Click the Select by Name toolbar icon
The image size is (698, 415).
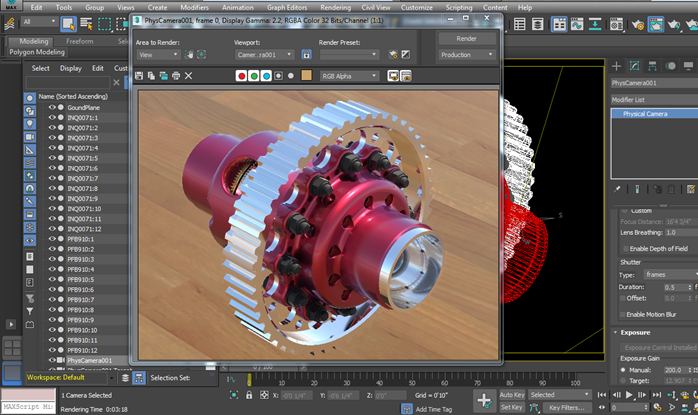click(86, 24)
